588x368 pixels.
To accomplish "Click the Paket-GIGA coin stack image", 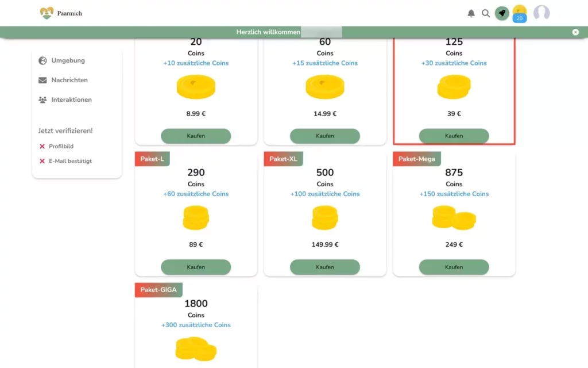I will point(196,349).
